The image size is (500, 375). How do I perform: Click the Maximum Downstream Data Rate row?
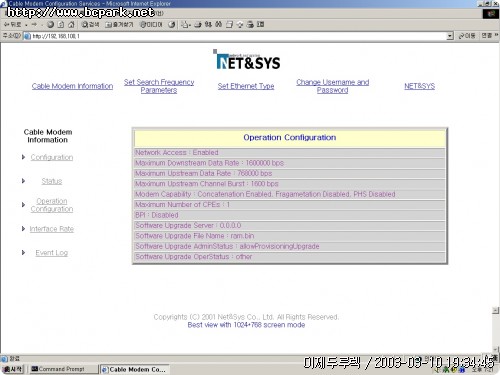coord(290,163)
